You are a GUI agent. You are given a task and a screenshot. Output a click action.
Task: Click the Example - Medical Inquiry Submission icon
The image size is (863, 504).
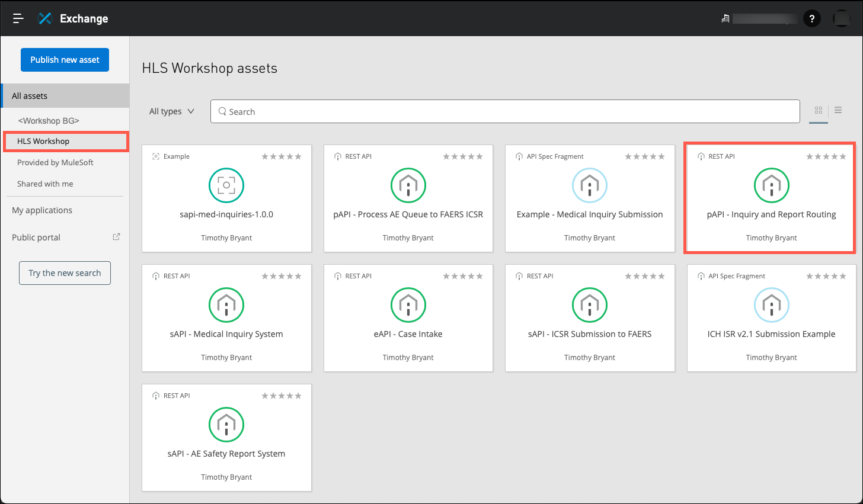(590, 185)
